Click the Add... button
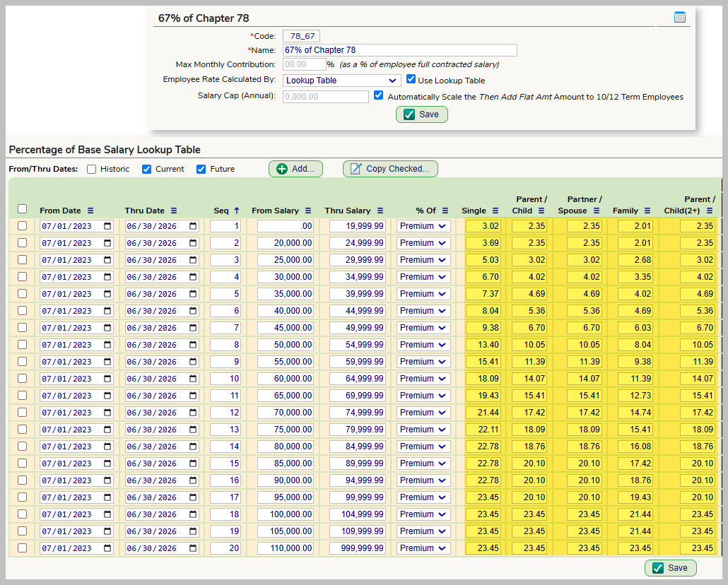 click(x=295, y=169)
